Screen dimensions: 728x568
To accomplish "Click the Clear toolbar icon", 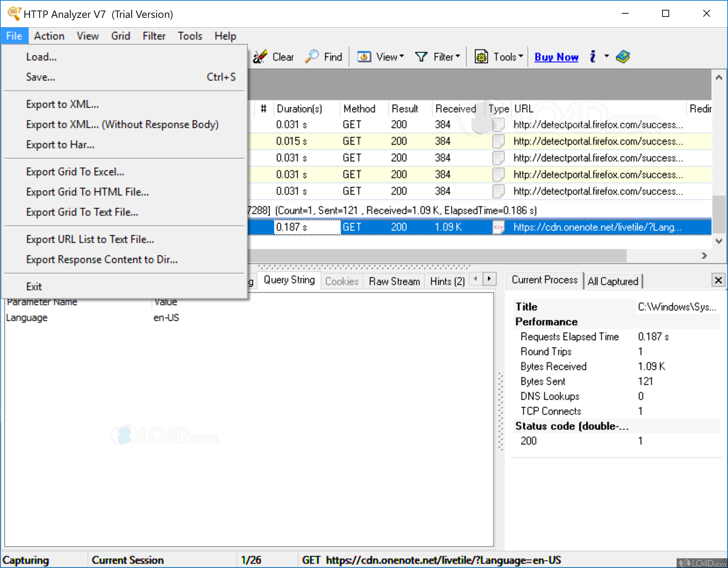I will [260, 56].
